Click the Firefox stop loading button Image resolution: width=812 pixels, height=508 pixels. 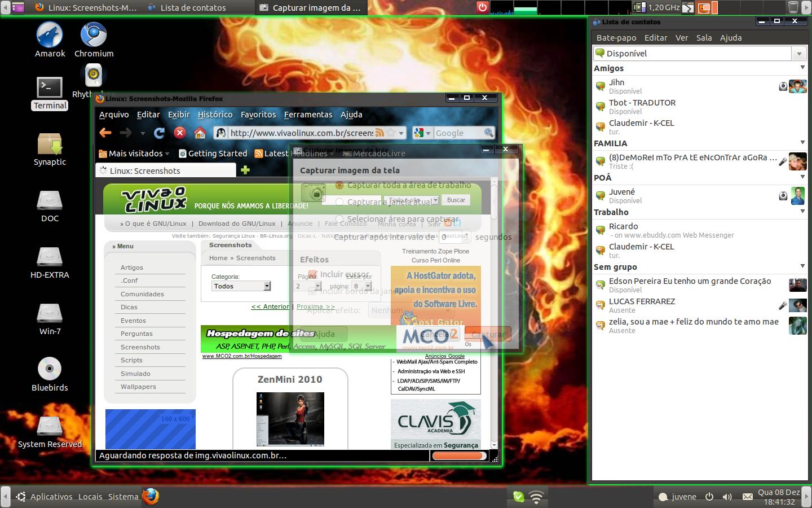[179, 133]
